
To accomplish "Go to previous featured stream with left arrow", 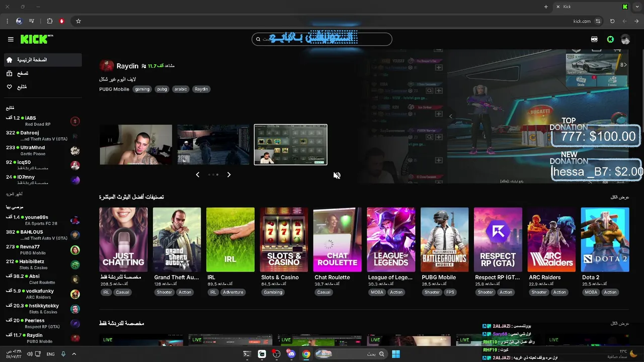I will (x=197, y=174).
